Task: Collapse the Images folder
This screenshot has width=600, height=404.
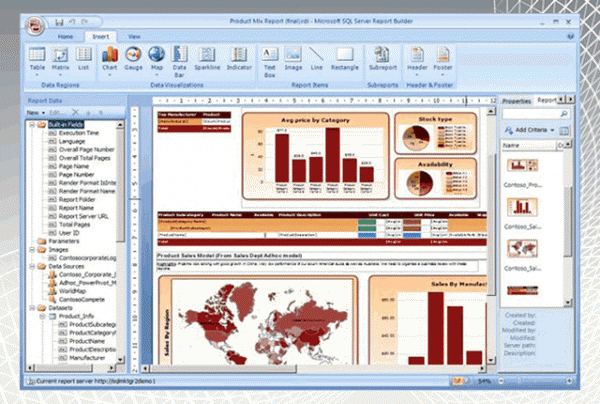Action: pyautogui.click(x=33, y=249)
